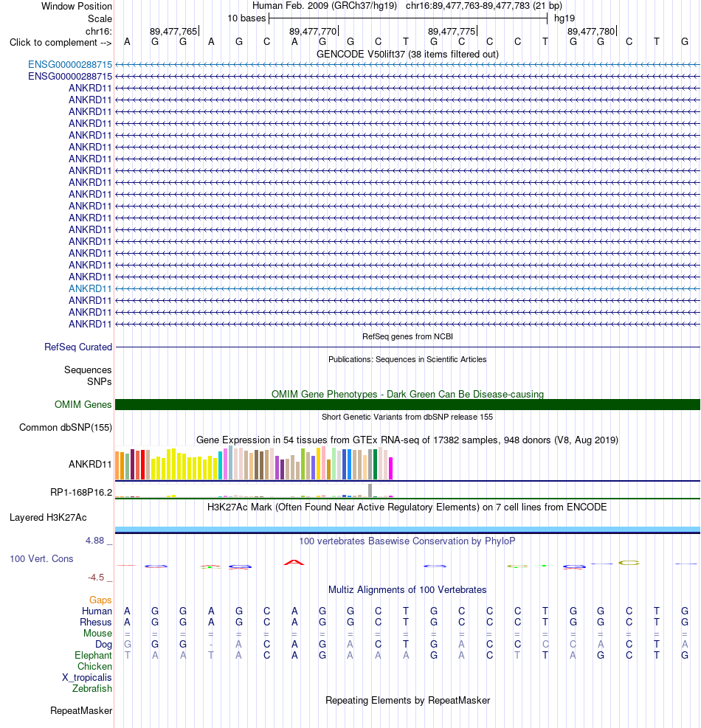Click the 89,477,765 position marker
This screenshot has width=701, height=728.
[x=173, y=31]
